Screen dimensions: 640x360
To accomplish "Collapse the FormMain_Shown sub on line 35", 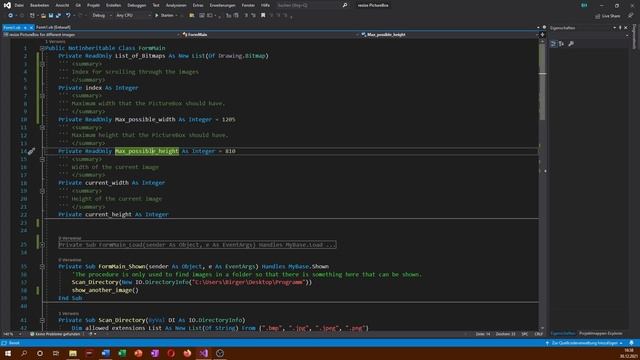I will point(42,267).
